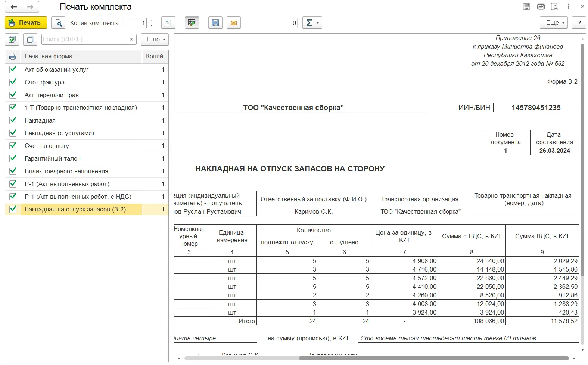Click the check all forms icon
This screenshot has width=588, height=365.
[12, 39]
